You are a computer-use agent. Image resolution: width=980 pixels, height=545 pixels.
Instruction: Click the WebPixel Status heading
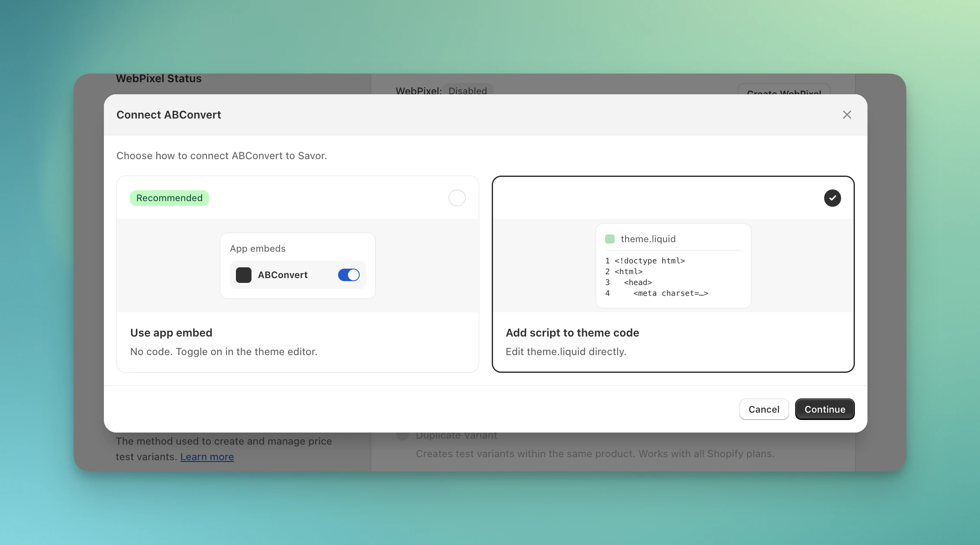click(158, 78)
